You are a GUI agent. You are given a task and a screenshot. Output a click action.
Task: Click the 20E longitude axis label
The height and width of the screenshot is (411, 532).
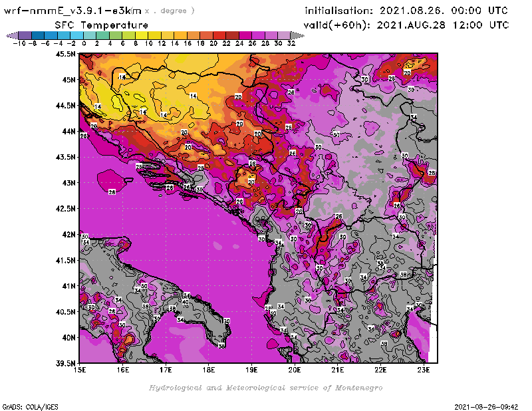[295, 370]
